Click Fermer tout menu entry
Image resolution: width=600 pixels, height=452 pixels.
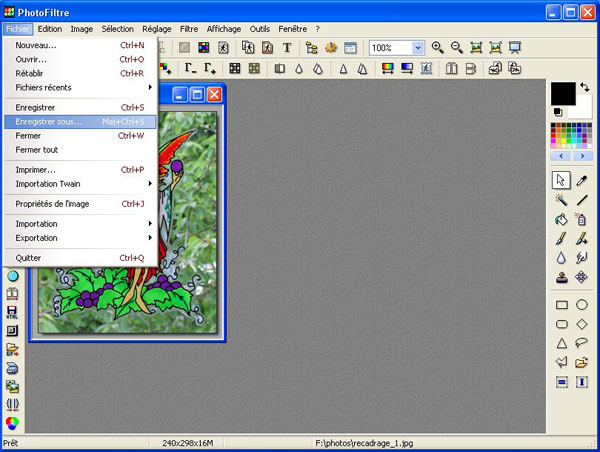80,150
